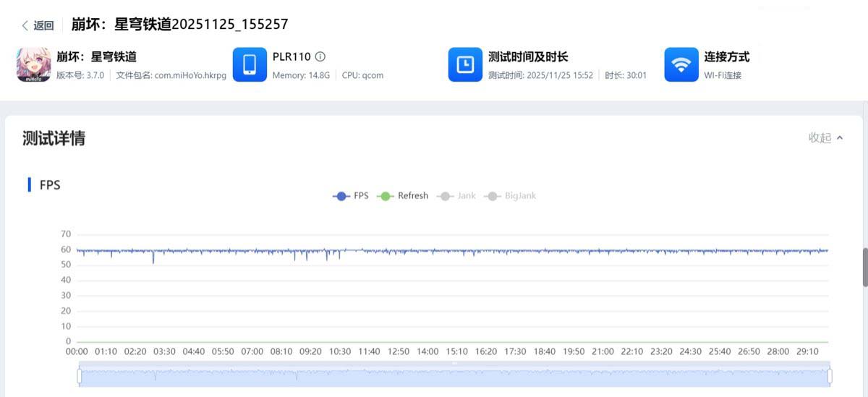Click the info icon beside PLR110

click(320, 56)
